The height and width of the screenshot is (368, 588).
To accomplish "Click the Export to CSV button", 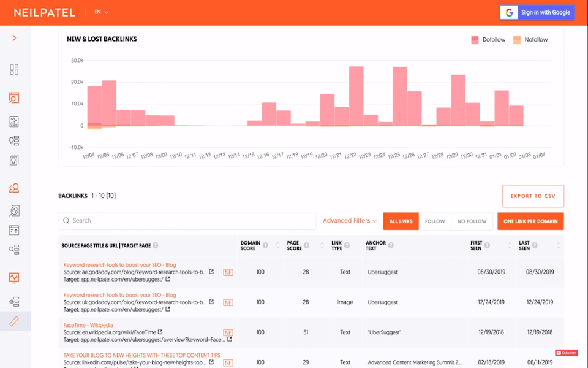I will (x=533, y=196).
